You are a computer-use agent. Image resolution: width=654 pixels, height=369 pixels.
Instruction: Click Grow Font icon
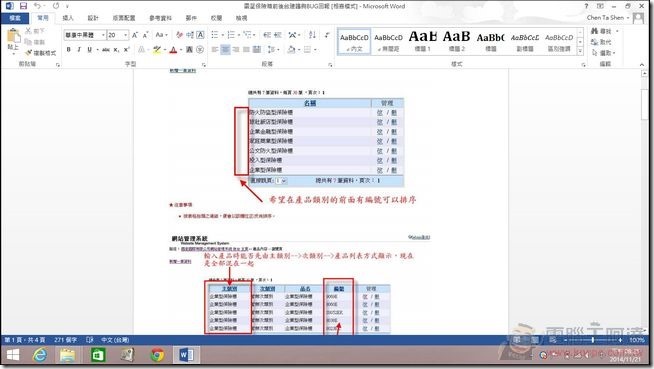135,35
